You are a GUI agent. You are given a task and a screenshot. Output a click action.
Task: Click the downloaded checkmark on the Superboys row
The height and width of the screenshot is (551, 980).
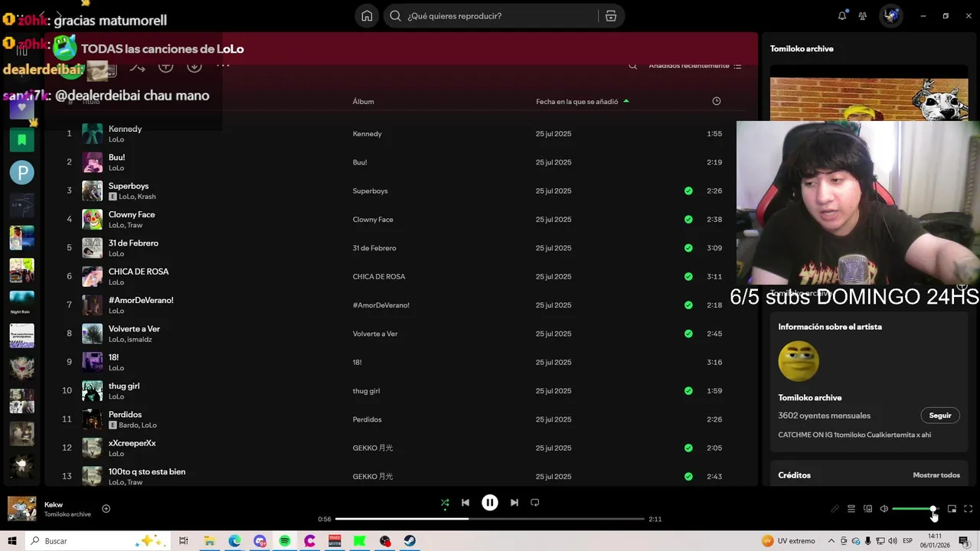(688, 191)
